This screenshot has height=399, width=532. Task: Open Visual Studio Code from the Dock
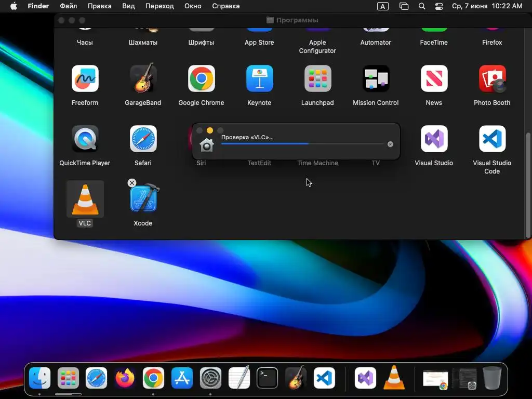[x=324, y=378]
